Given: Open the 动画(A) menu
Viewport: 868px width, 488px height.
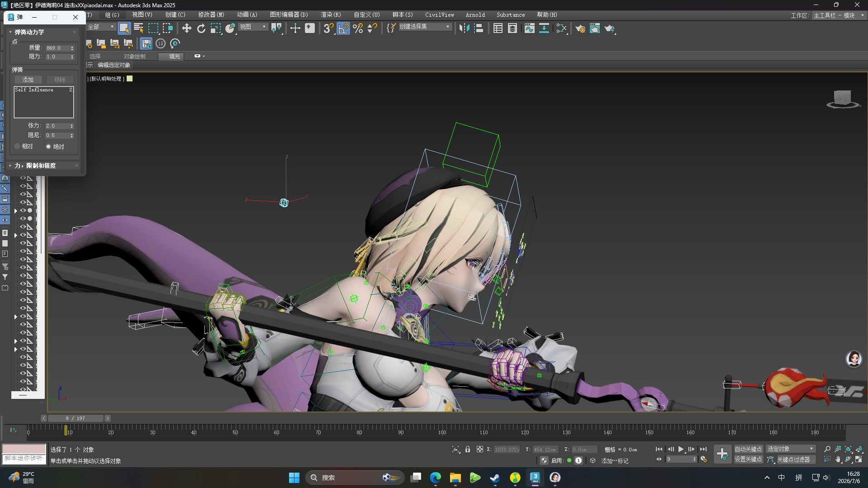Looking at the screenshot, I should (247, 14).
